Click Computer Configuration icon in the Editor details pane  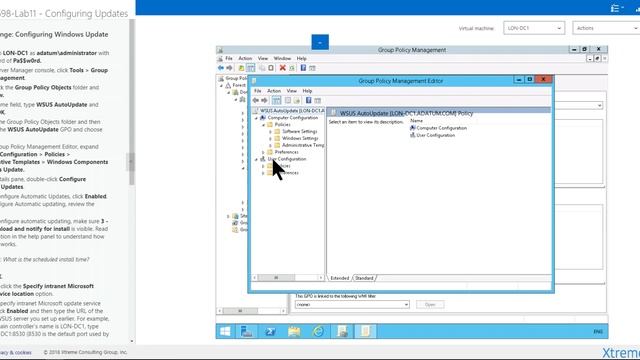coord(413,128)
